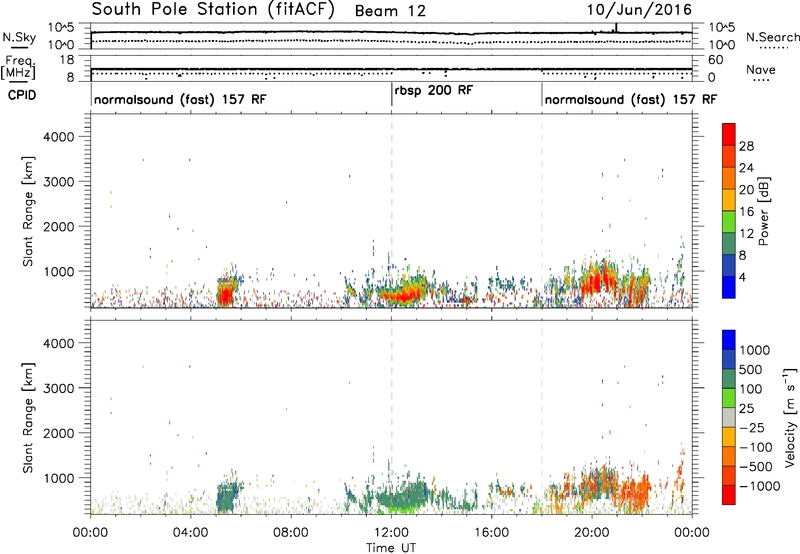The image size is (800, 554).
Task: Click the noise spike near 21:00 in N.Sky plot
Action: [x=616, y=28]
